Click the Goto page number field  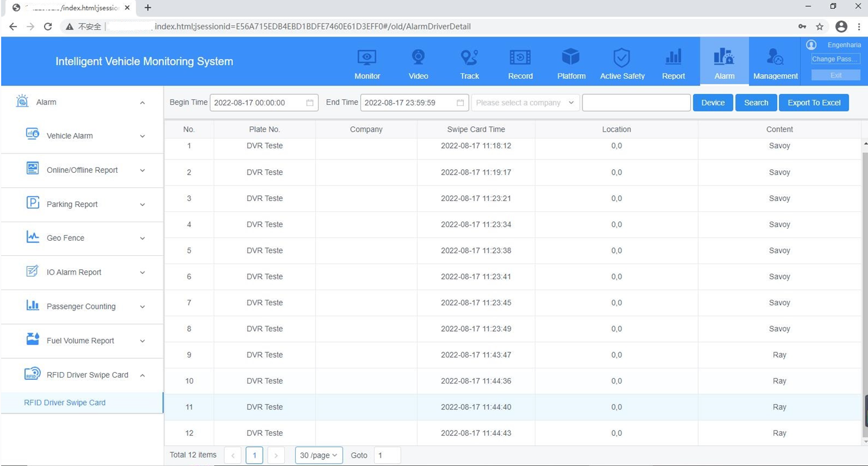(x=387, y=455)
